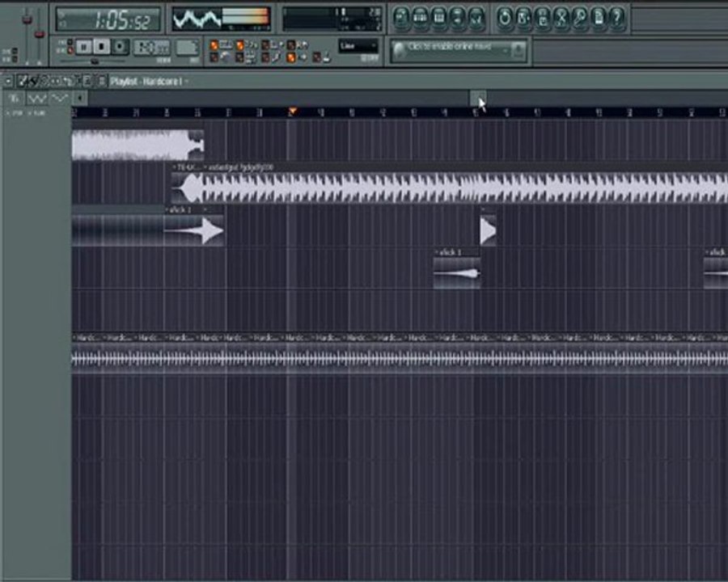Open the Playlist view shortcut icon
Image resolution: width=728 pixels, height=582 pixels.
(401, 18)
